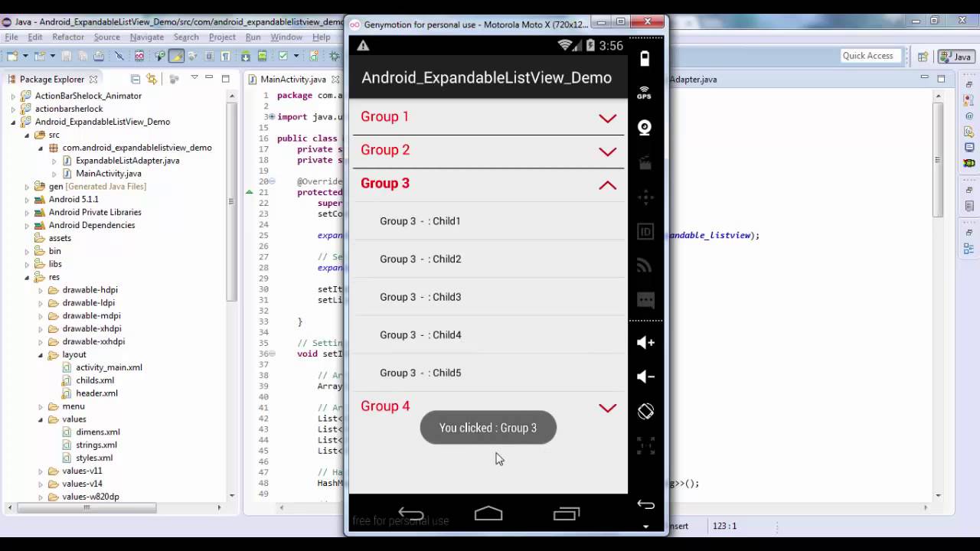
Task: Collapse the res folder node
Action: [x=27, y=277]
